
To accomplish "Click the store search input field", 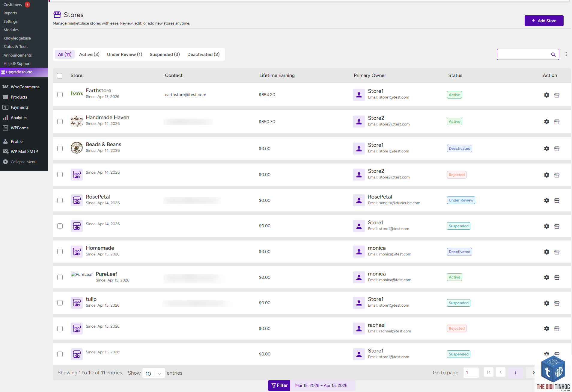I will tap(523, 55).
